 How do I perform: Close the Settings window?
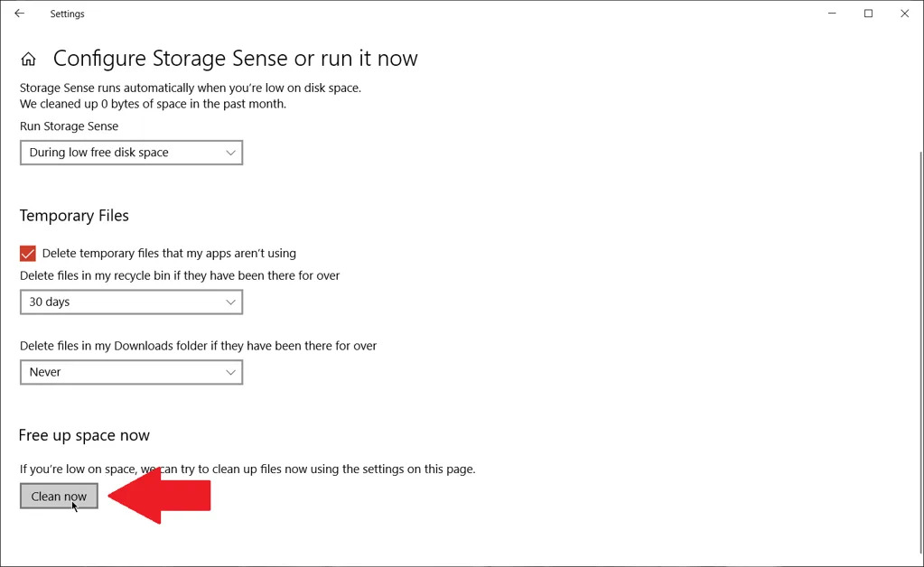904,14
